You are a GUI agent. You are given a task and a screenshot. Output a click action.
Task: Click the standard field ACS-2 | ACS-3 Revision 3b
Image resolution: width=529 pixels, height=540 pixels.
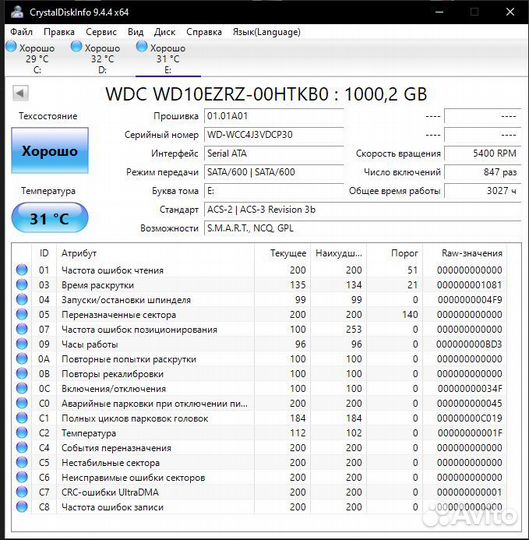coord(362,209)
